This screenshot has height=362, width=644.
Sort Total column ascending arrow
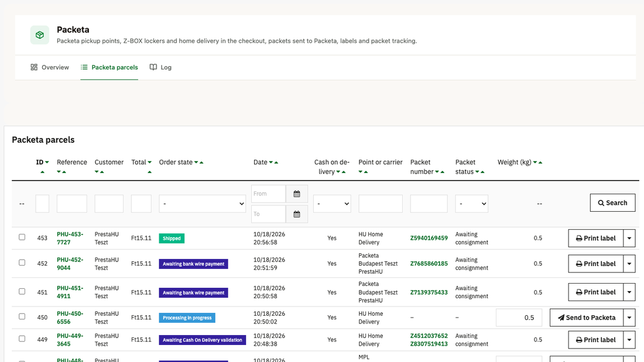tap(149, 172)
